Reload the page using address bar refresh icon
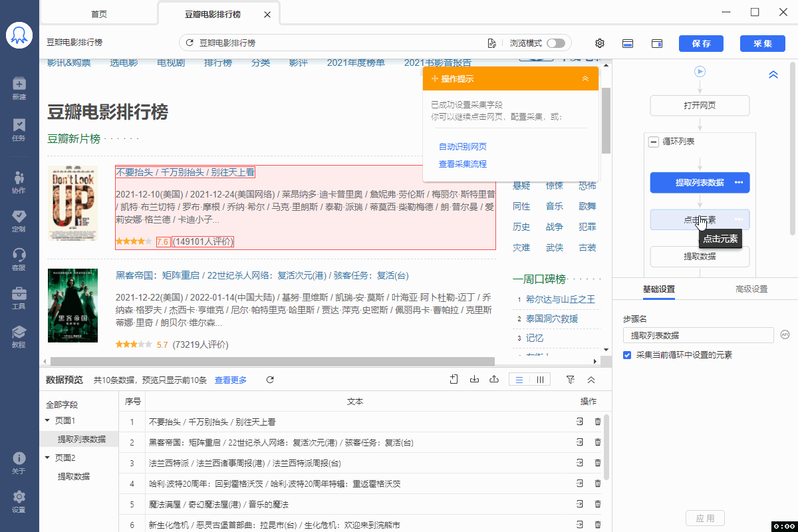The height and width of the screenshot is (532, 798). pos(190,43)
